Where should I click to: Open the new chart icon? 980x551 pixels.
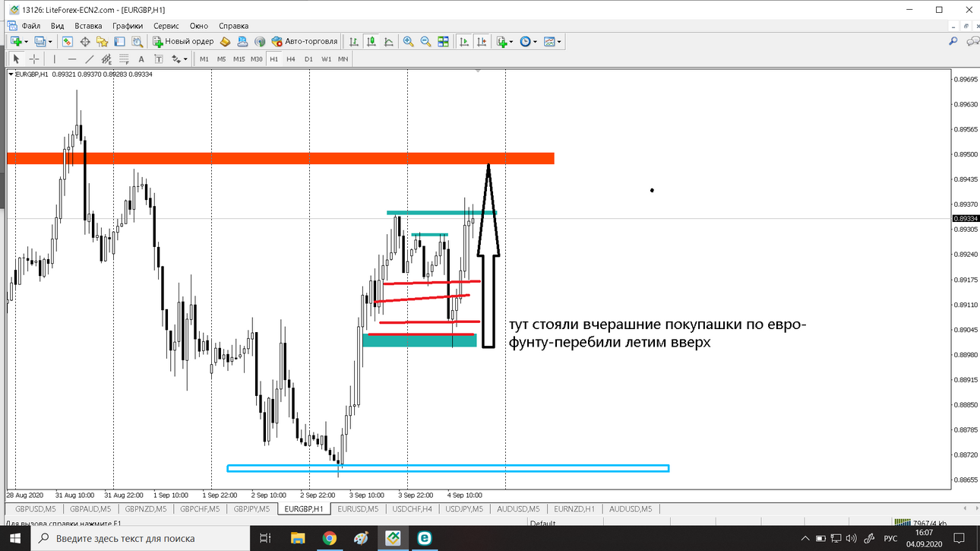click(x=16, y=42)
